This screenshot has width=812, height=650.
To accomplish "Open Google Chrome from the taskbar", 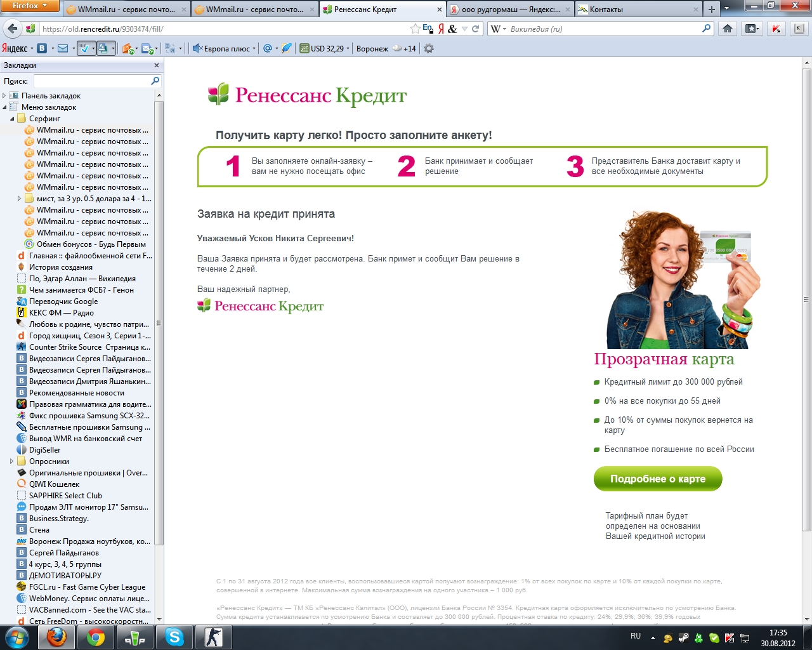I will pos(96,637).
